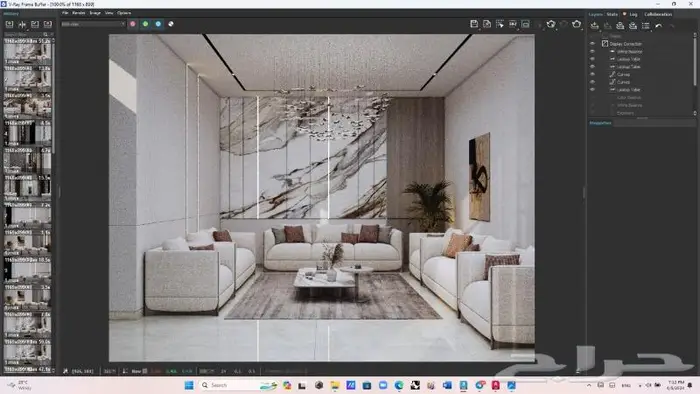The image size is (700, 394).
Task: Open the Image menu
Action: [95, 13]
